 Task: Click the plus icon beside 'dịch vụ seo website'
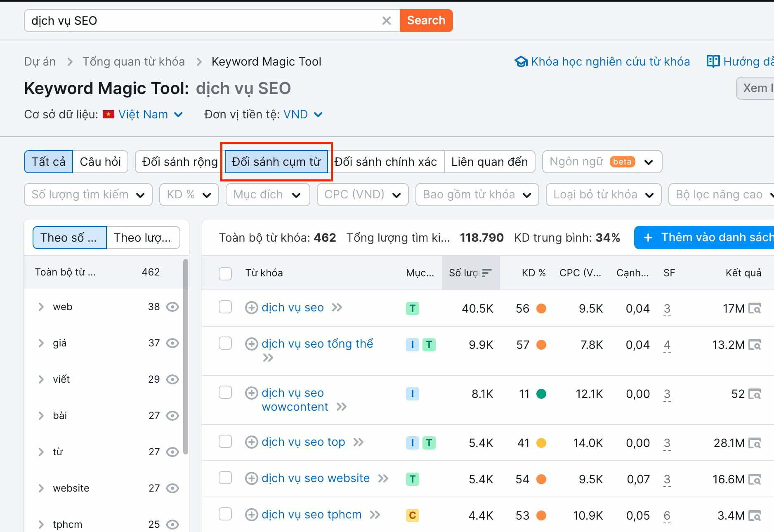251,478
